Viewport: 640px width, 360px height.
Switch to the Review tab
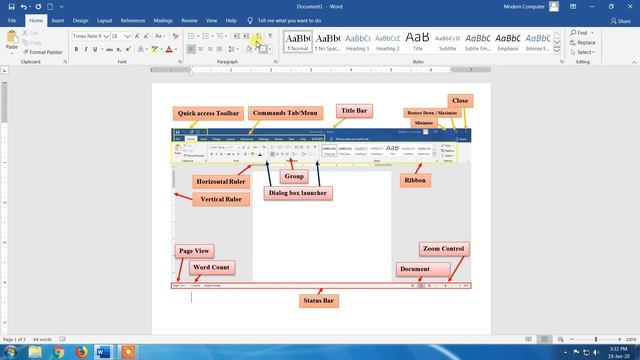coord(189,20)
